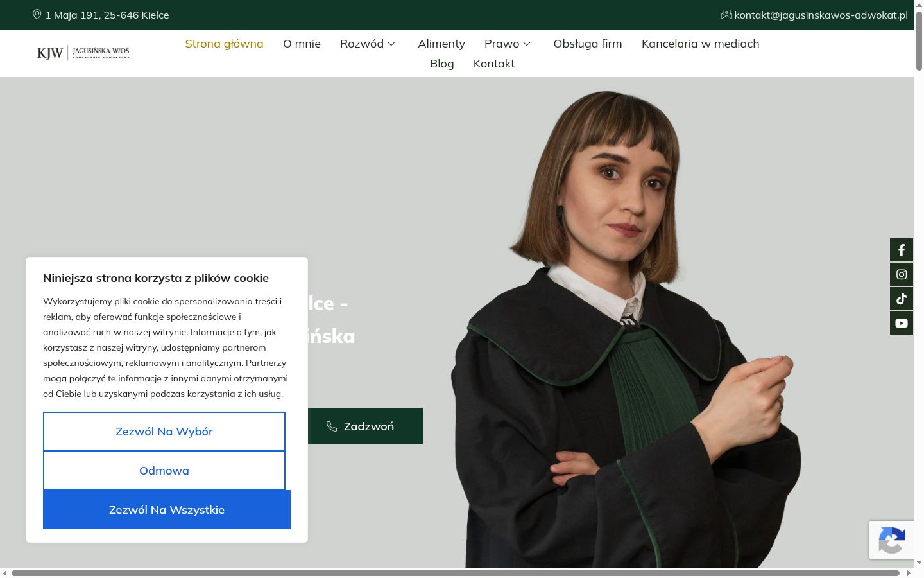Open the Kontakt menu item
This screenshot has height=578, width=924.
click(494, 64)
